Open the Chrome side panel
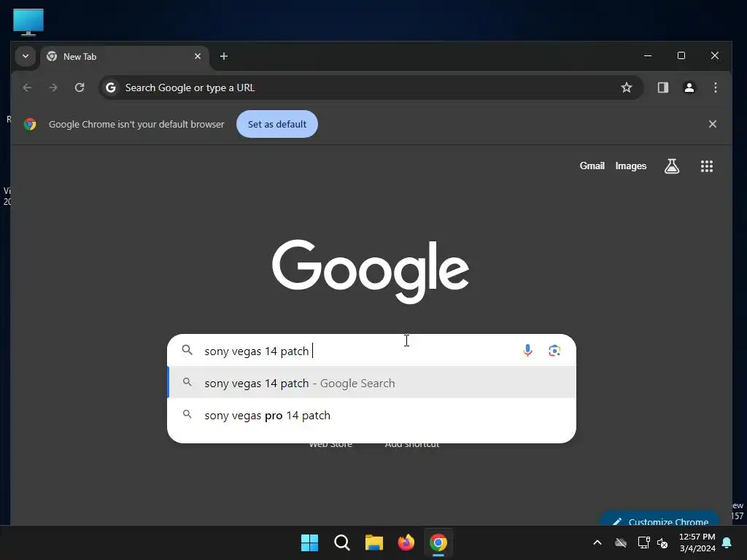The height and width of the screenshot is (560, 747). click(x=662, y=87)
